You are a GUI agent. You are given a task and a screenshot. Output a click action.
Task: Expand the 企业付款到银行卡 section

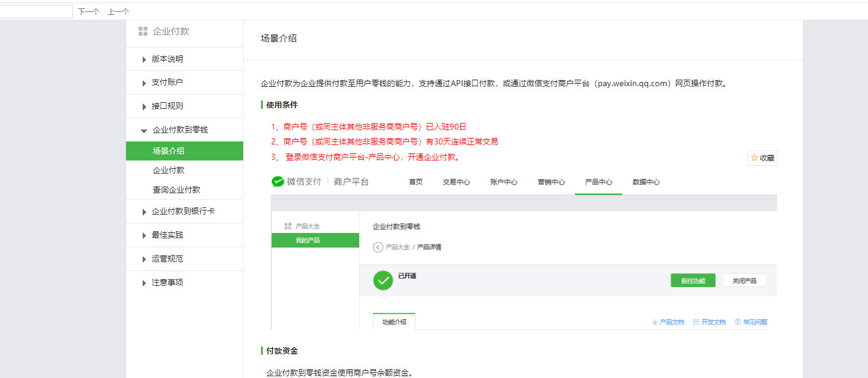(x=184, y=212)
